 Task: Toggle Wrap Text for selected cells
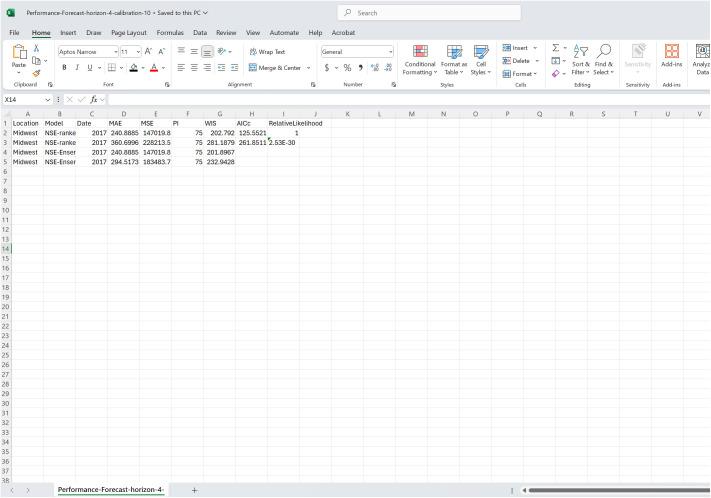click(x=267, y=52)
